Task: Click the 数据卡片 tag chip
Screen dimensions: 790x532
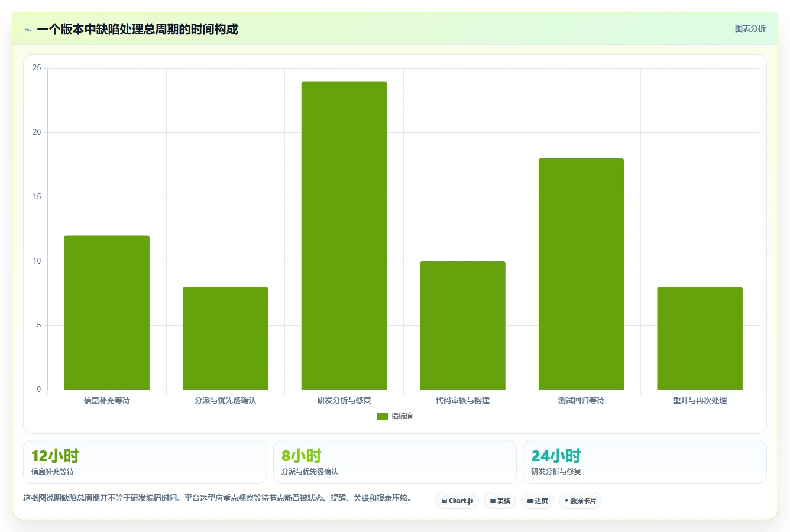Action: pos(580,501)
